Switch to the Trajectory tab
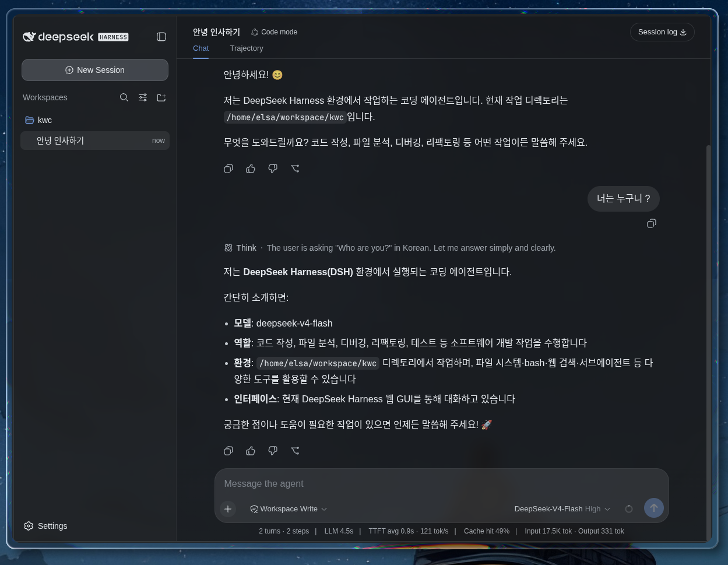This screenshot has width=728, height=565. (x=247, y=48)
